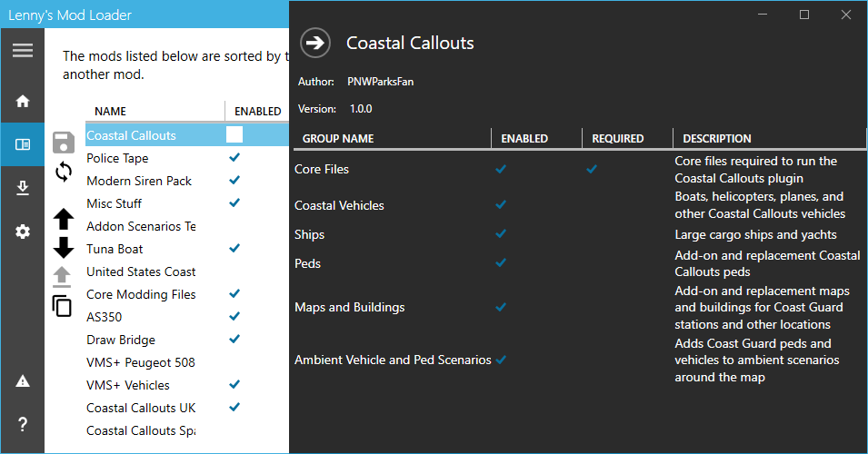The image size is (868, 454).
Task: Move selected mod down with arrow
Action: pos(63,247)
